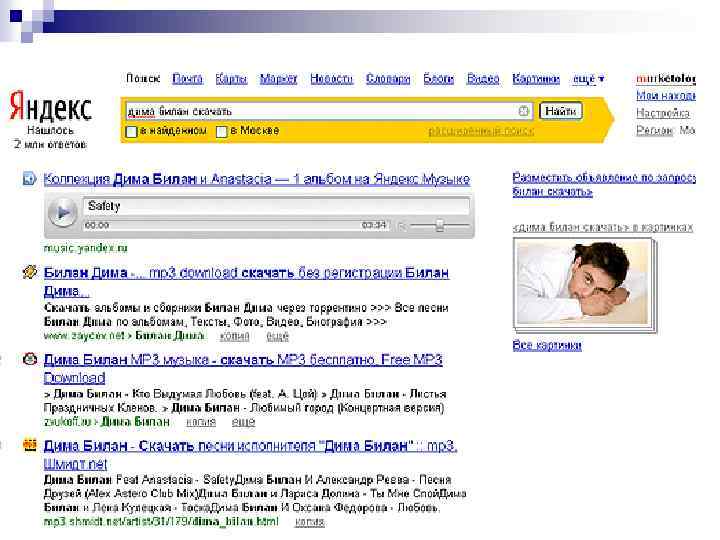Image resolution: width=720 pixels, height=540 pixels.
Task: Click the Safety track title bar
Action: tap(276, 206)
